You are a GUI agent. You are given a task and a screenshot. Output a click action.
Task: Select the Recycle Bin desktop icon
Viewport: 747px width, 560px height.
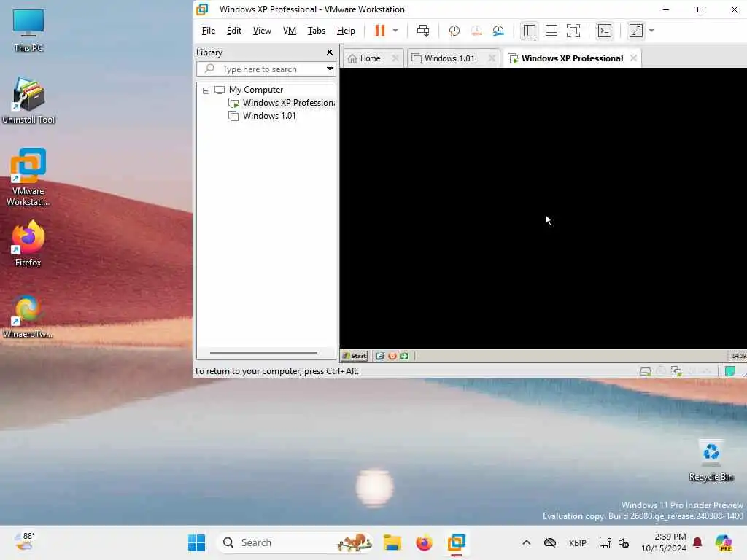pyautogui.click(x=711, y=459)
